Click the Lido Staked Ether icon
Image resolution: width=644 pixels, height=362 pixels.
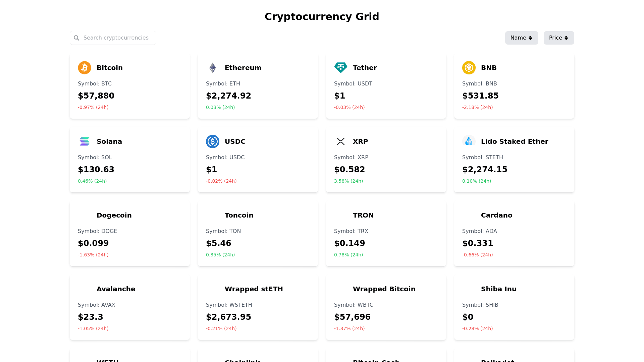pos(469,141)
